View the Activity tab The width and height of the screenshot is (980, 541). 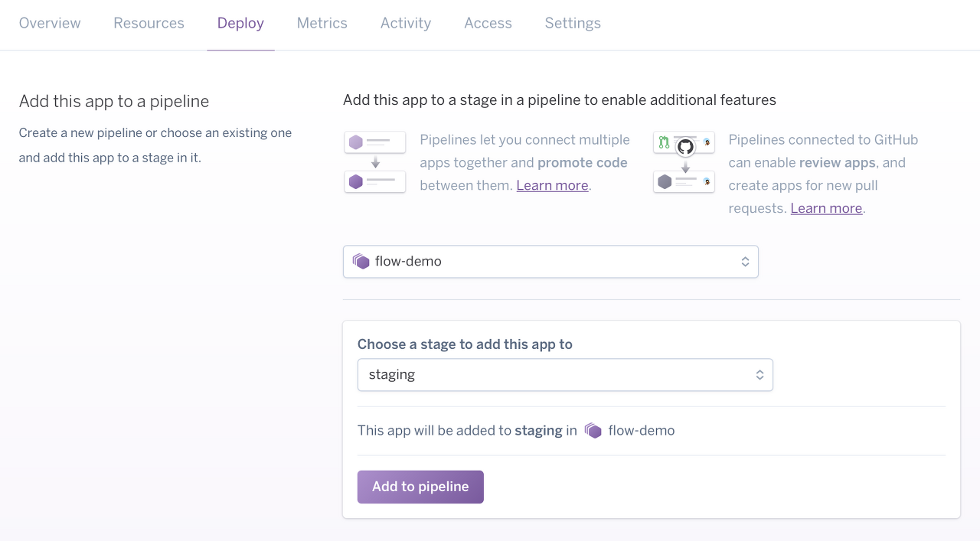pyautogui.click(x=406, y=23)
